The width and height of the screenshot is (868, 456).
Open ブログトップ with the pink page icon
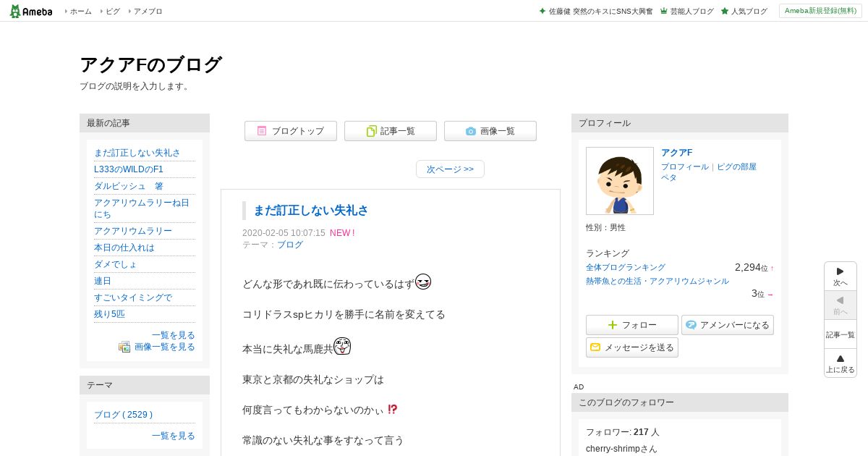(291, 131)
